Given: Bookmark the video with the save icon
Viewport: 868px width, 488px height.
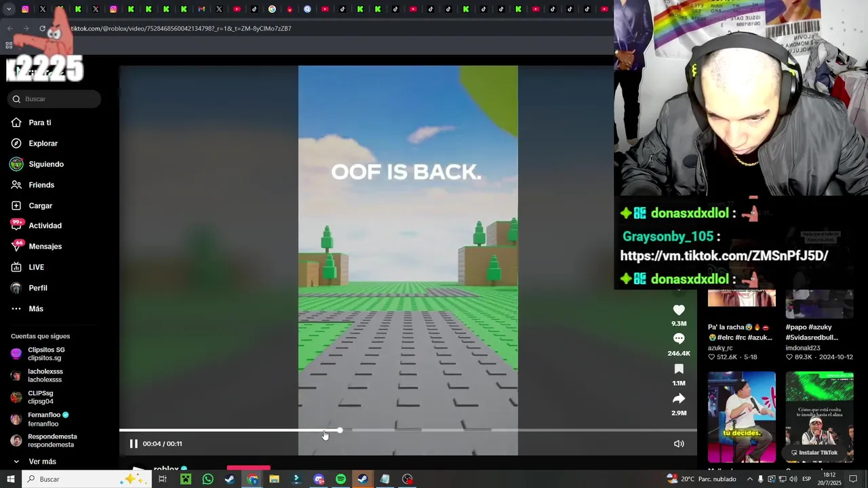Looking at the screenshot, I should pos(679,369).
